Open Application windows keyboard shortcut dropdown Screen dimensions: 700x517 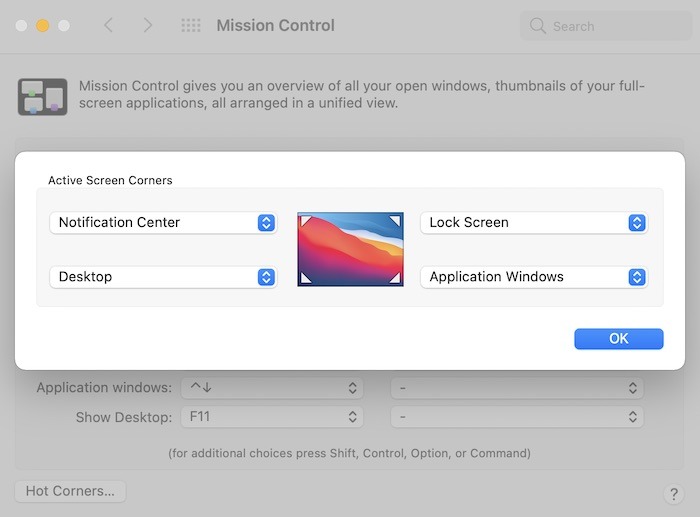click(272, 388)
